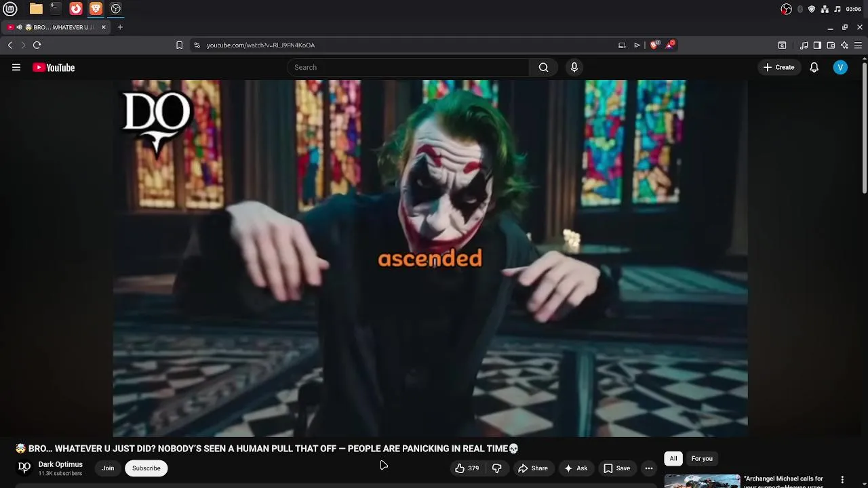Go back in browser history
868x488 pixels.
pos(9,45)
